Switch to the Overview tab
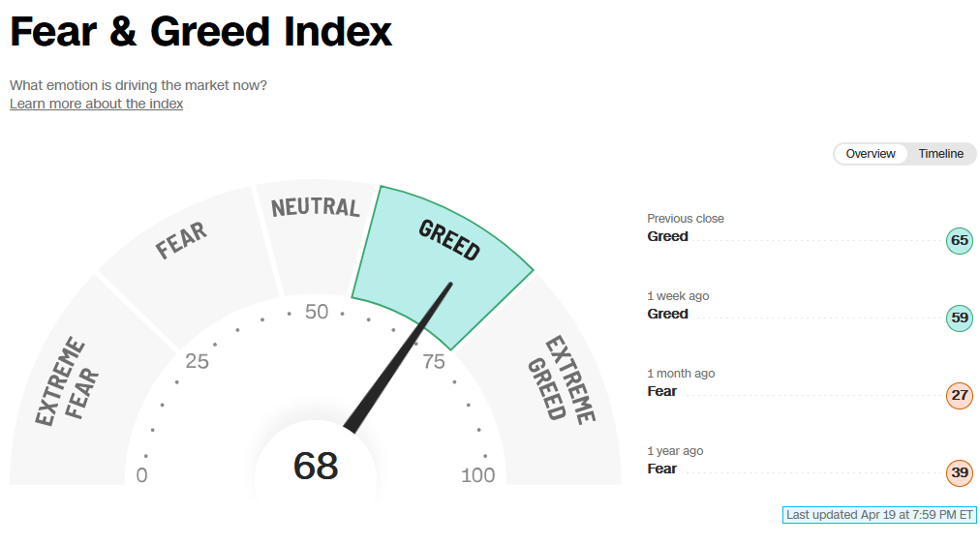Image resolution: width=980 pixels, height=545 pixels. (x=870, y=154)
